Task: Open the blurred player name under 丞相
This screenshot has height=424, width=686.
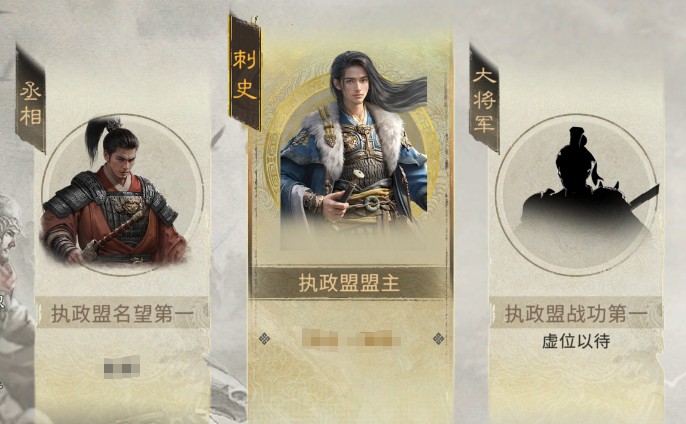Action: click(x=122, y=367)
